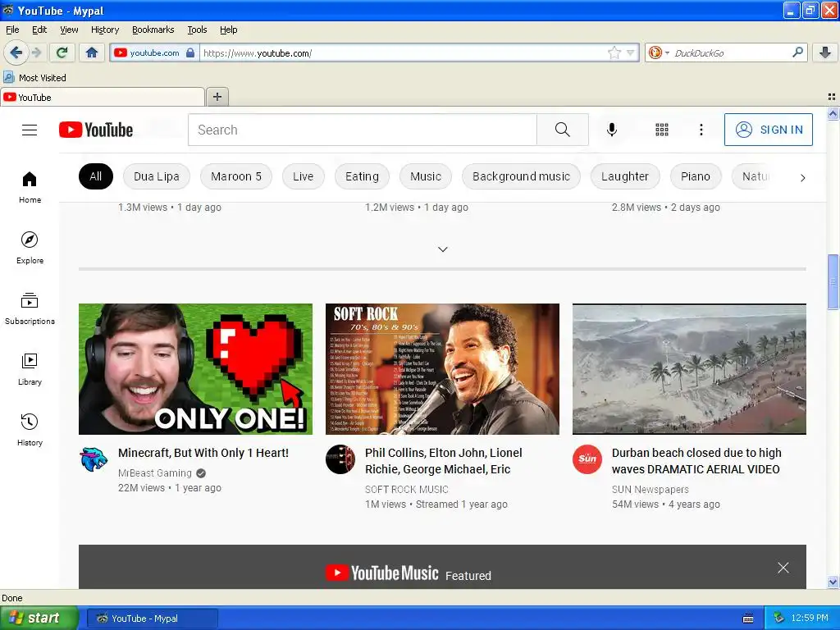Open the View menu

pos(69,30)
